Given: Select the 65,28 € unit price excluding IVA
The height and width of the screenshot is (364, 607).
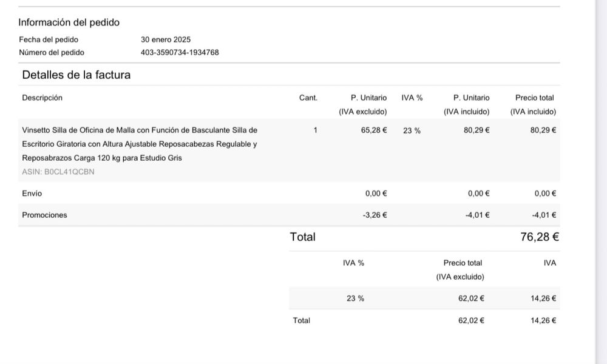Looking at the screenshot, I should click(374, 130).
